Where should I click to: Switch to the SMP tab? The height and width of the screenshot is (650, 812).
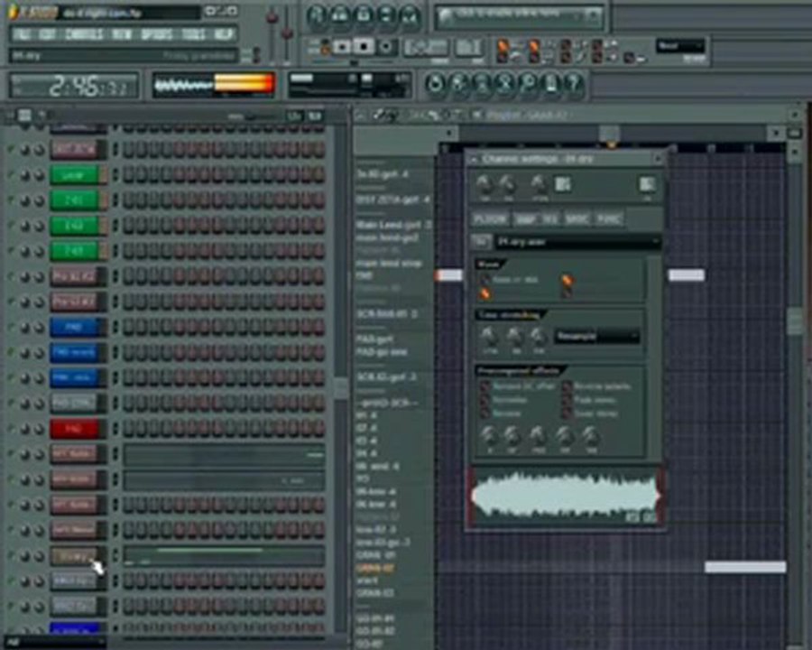pyautogui.click(x=524, y=219)
